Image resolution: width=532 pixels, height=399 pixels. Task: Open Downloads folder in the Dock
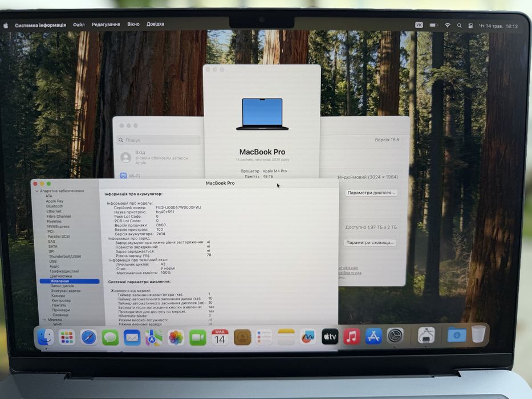[x=456, y=335]
